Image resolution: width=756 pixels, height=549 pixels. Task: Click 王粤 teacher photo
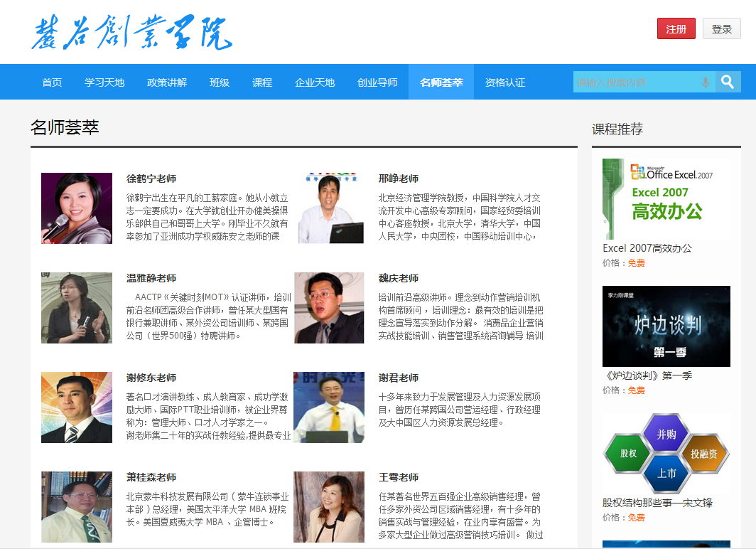329,507
